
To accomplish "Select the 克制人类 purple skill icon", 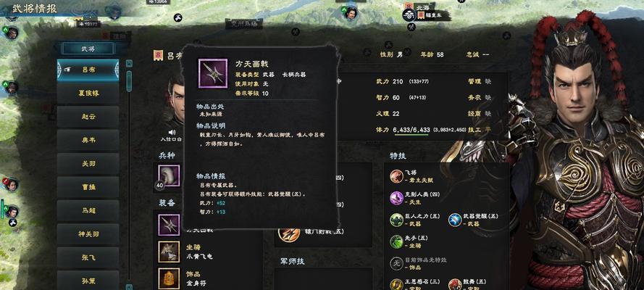I will coord(396,199).
